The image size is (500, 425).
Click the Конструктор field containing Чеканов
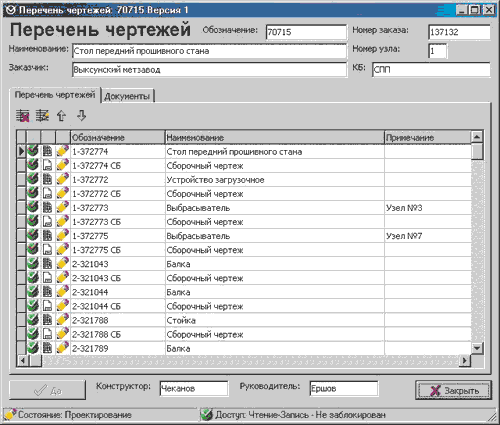(x=194, y=388)
